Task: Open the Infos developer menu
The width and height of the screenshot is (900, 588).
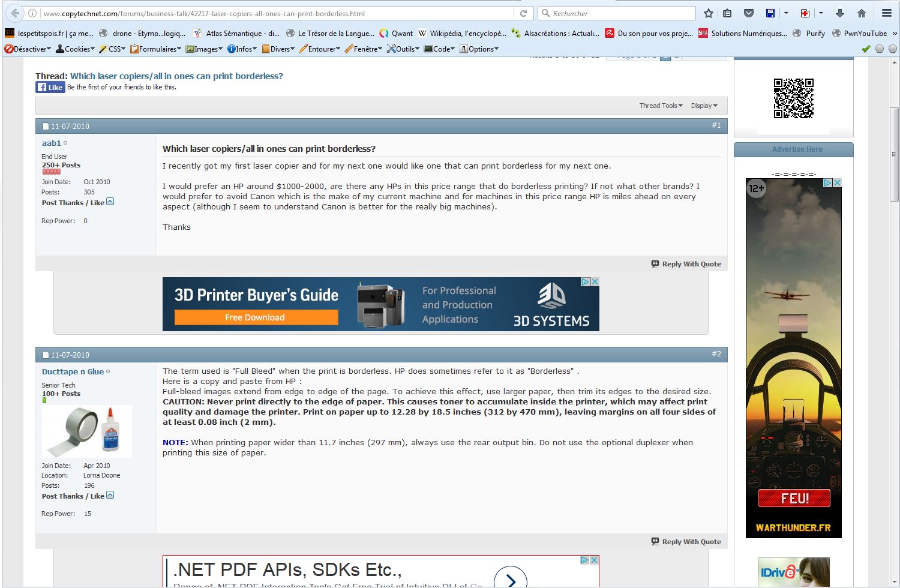Action: point(242,49)
